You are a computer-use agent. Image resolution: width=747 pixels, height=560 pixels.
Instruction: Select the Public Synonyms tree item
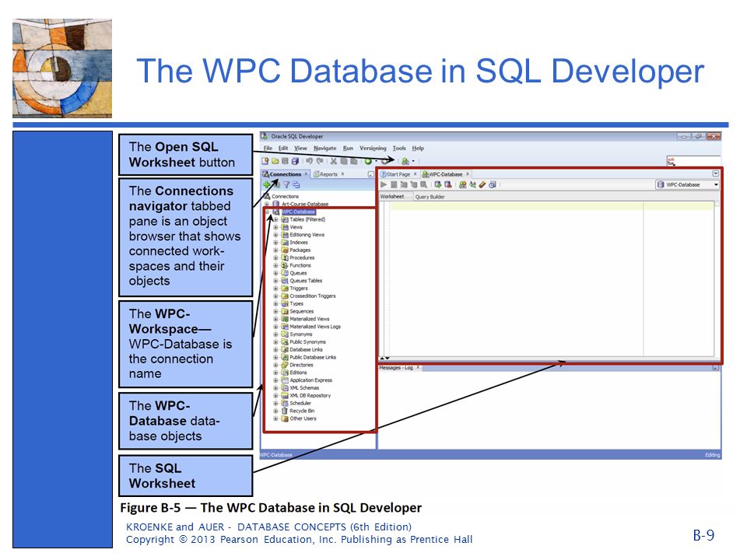[308, 342]
